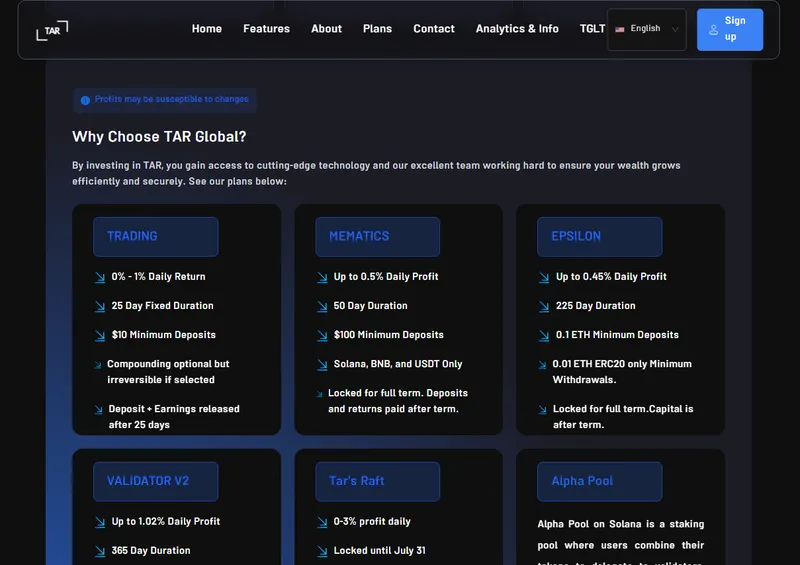Click arrow icon beside 50 Day Duration
Screen dimensions: 800x565
click(x=322, y=306)
